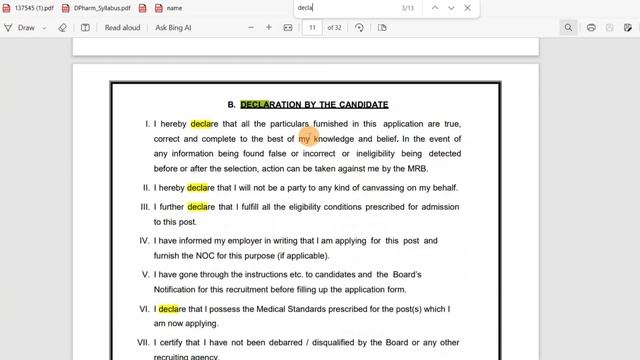
Task: Click the highlighted 'declare' in item VI
Action: tap(172, 309)
